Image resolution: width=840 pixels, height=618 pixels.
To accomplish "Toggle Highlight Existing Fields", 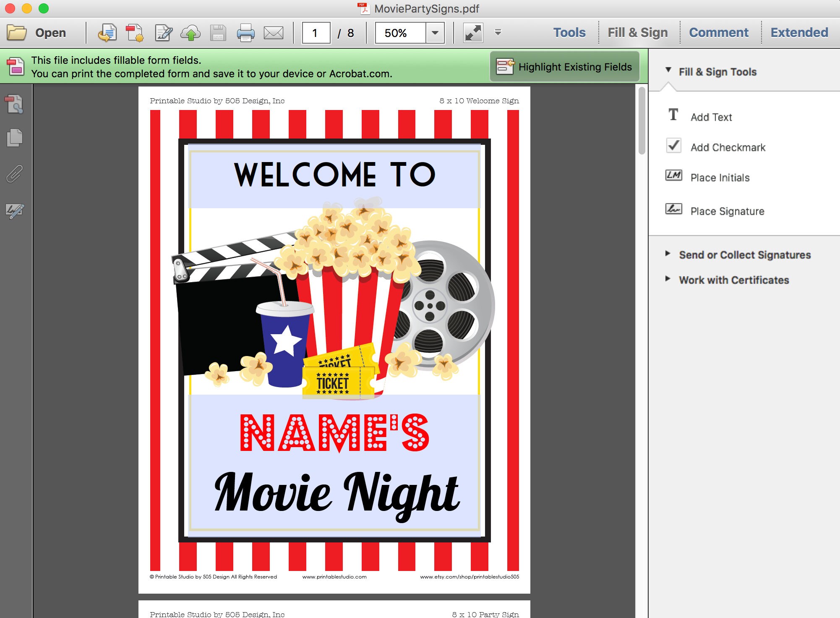I will click(x=564, y=66).
